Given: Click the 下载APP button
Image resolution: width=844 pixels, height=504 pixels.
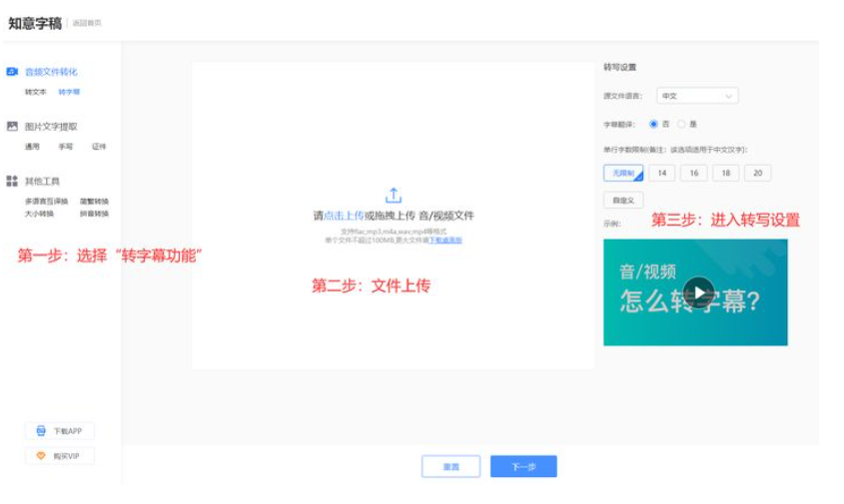Looking at the screenshot, I should (x=60, y=431).
